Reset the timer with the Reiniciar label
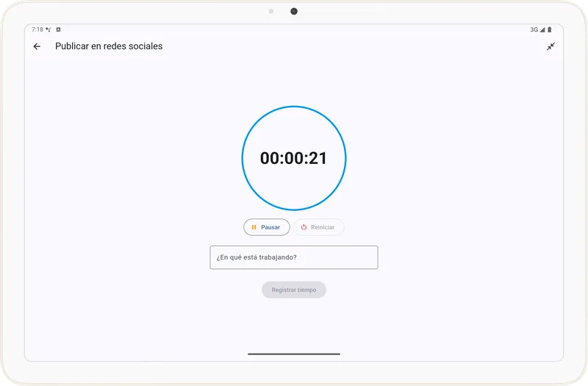 [323, 227]
